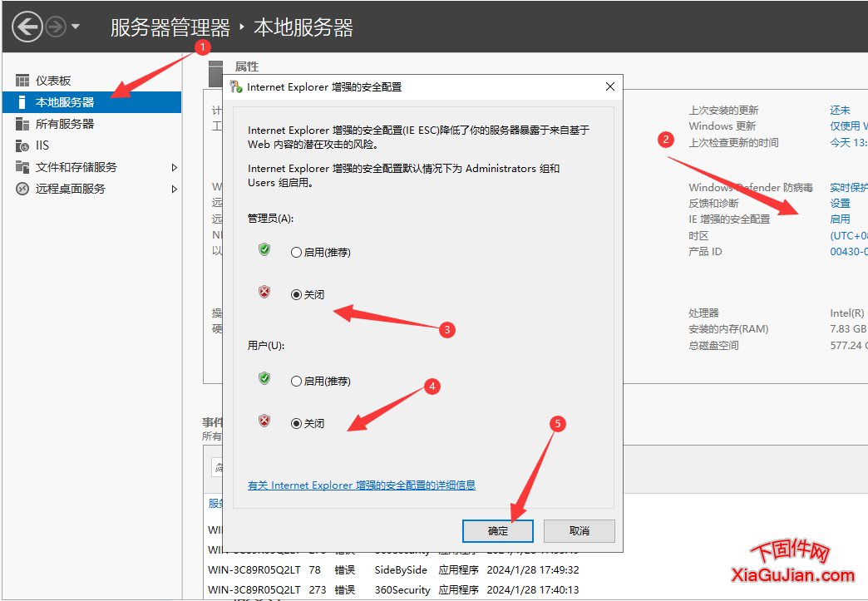
Task: Confirm with the 确定 button
Action: (x=498, y=530)
